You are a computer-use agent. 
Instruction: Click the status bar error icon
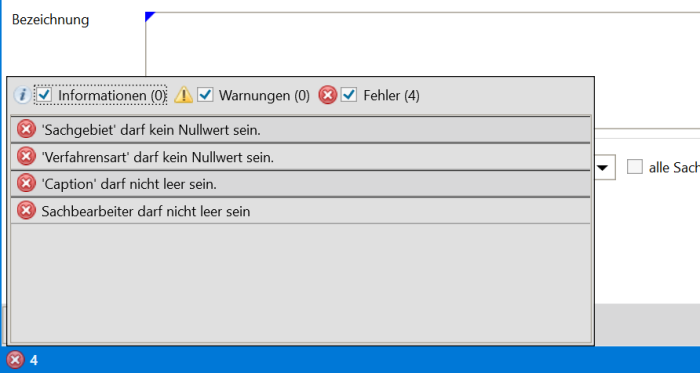(15, 360)
